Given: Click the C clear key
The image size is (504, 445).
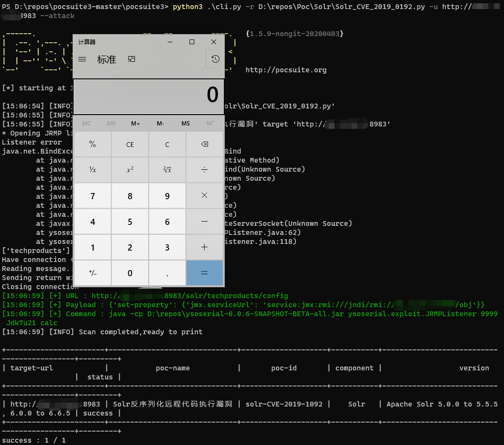Looking at the screenshot, I should (167, 144).
